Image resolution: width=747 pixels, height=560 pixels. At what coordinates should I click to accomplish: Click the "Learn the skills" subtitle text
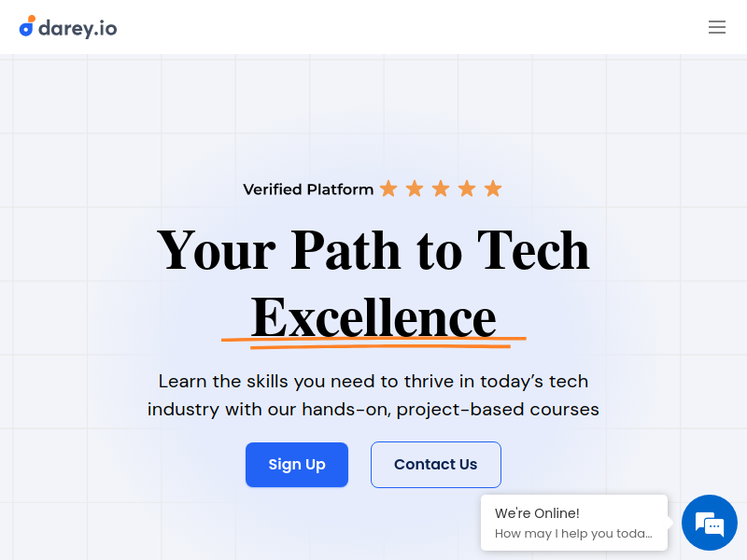(373, 382)
